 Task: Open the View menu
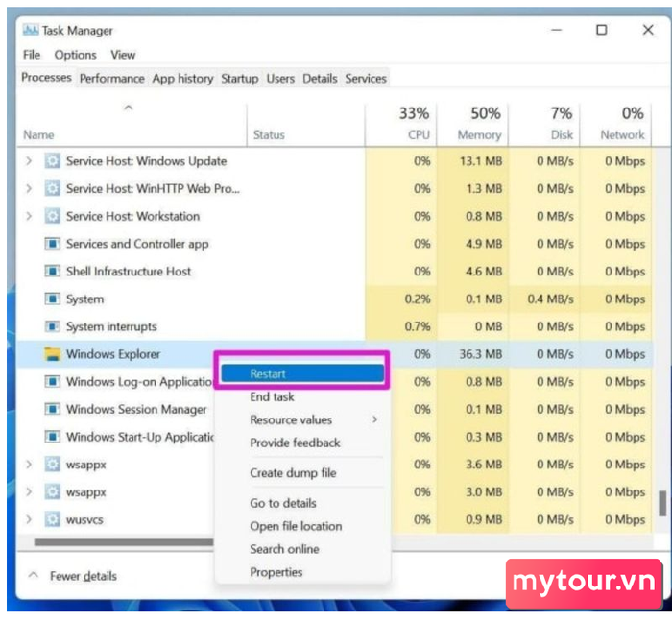(123, 55)
